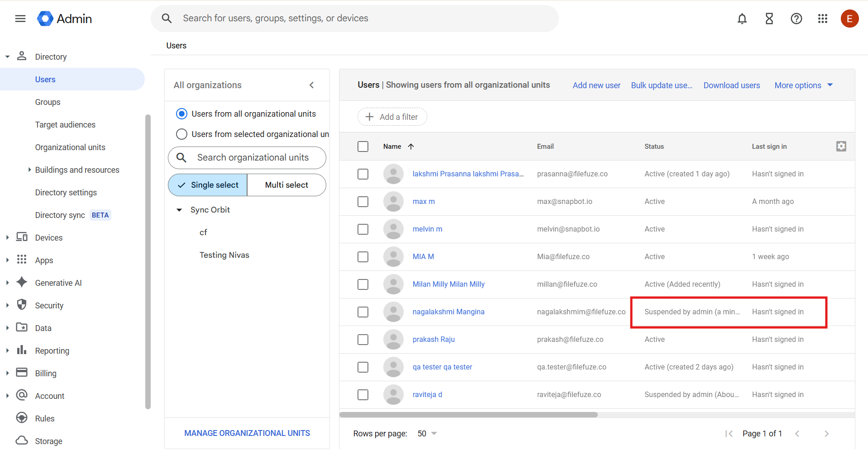Collapse the Sync Orbit tree node
This screenshot has width=868, height=459.
[179, 210]
